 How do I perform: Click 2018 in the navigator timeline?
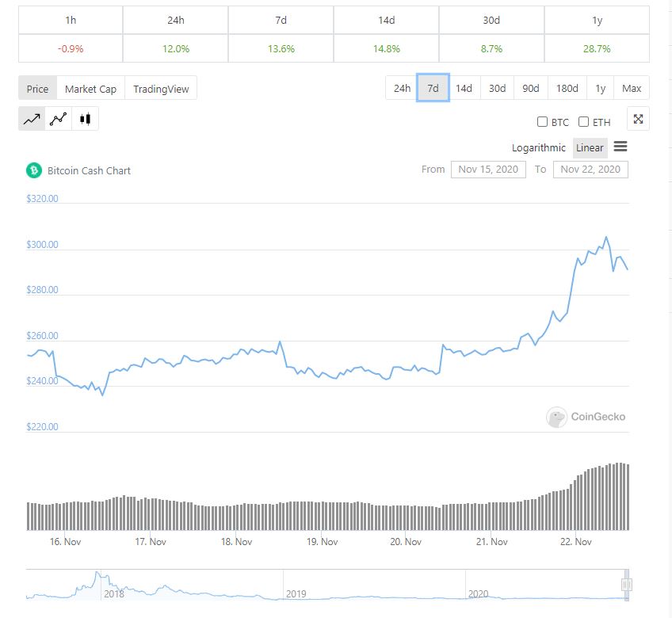[114, 593]
